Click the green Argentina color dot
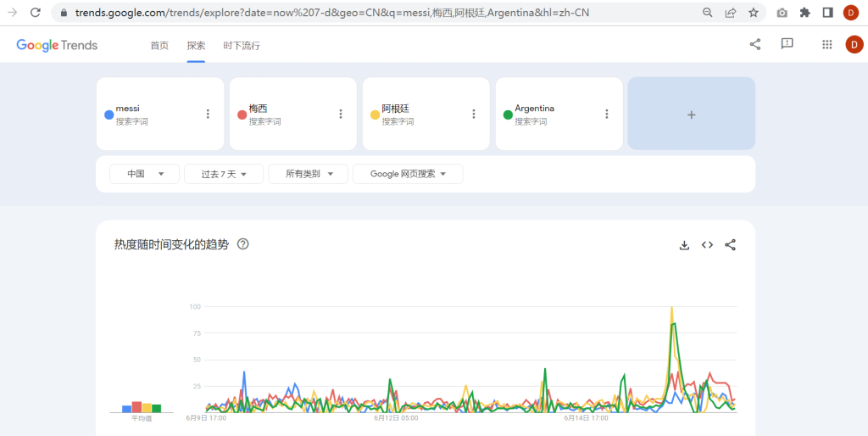 coord(508,115)
